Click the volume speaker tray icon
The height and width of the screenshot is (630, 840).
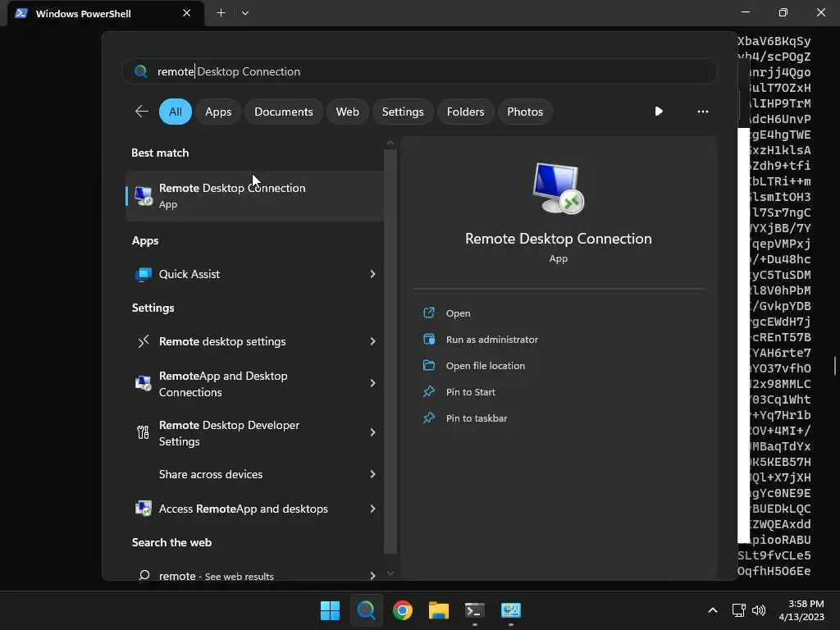click(x=759, y=610)
